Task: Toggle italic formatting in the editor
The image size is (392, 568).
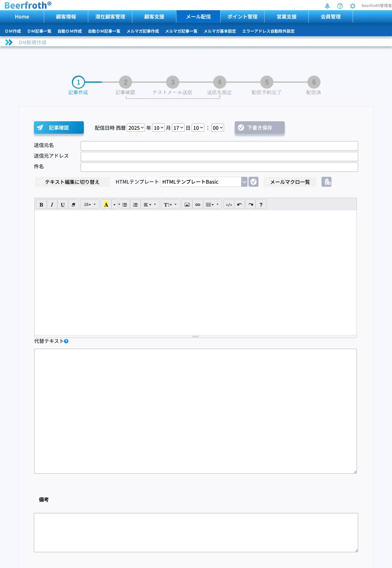Action: [x=52, y=205]
